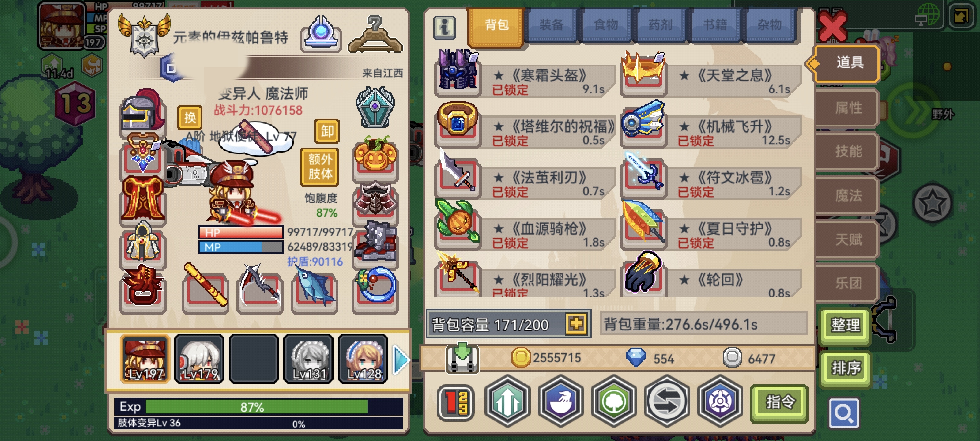Expand backpack capacity with plus button
The height and width of the screenshot is (441, 980).
point(576,324)
